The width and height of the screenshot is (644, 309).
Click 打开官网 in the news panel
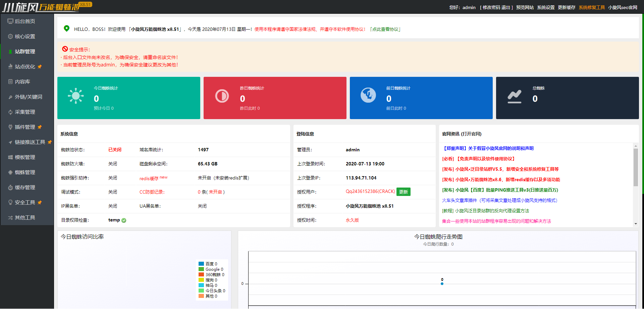tap(471, 134)
